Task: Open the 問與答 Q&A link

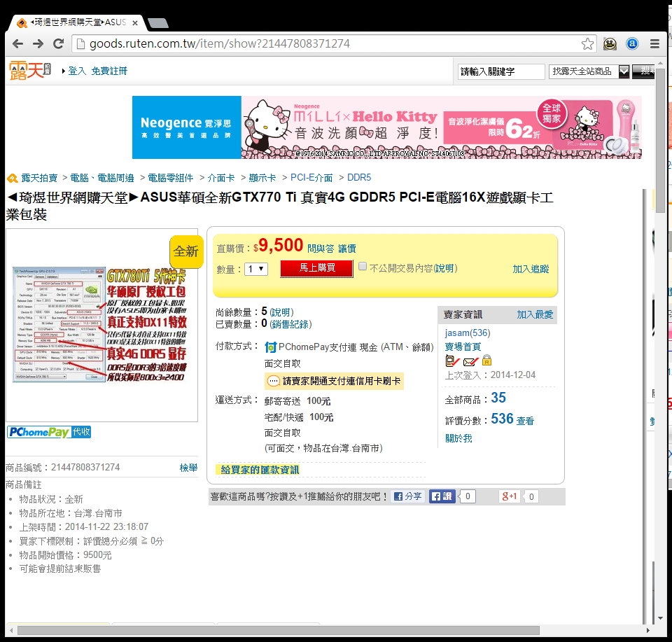Action: click(321, 249)
